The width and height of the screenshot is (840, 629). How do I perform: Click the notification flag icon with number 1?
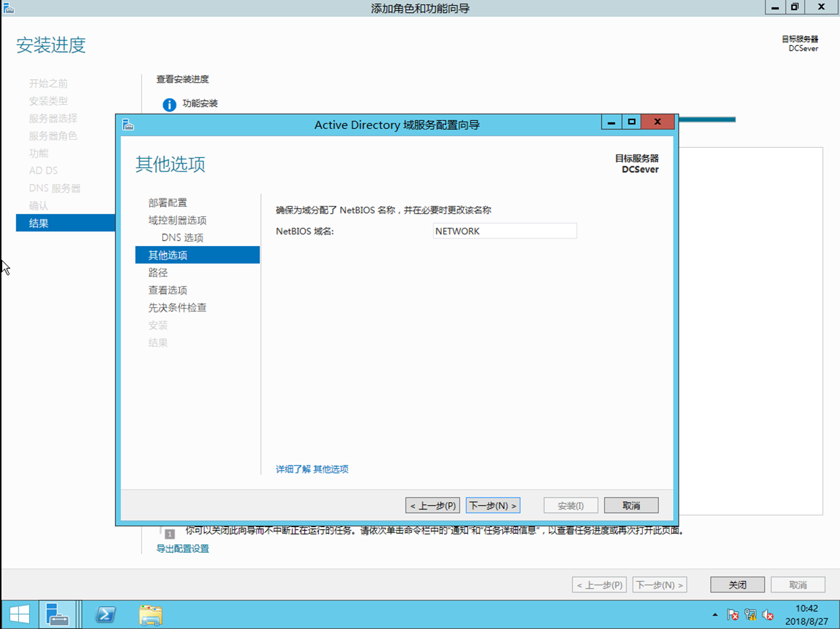[169, 533]
